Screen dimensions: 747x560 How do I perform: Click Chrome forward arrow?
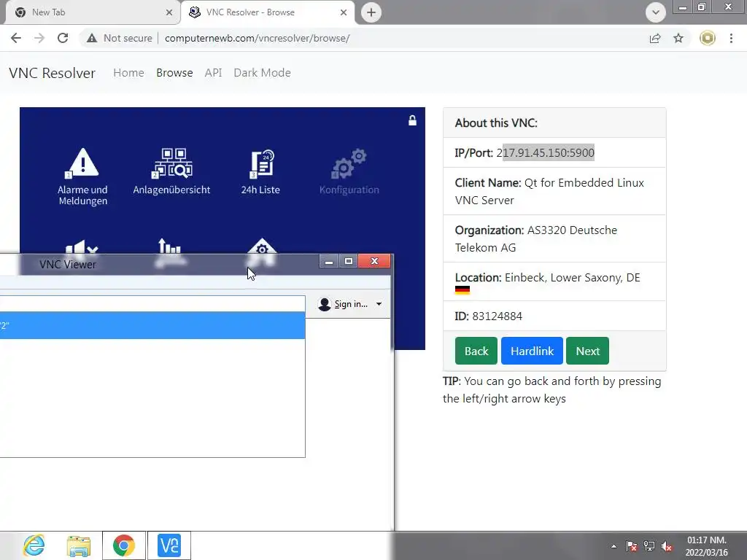point(39,38)
